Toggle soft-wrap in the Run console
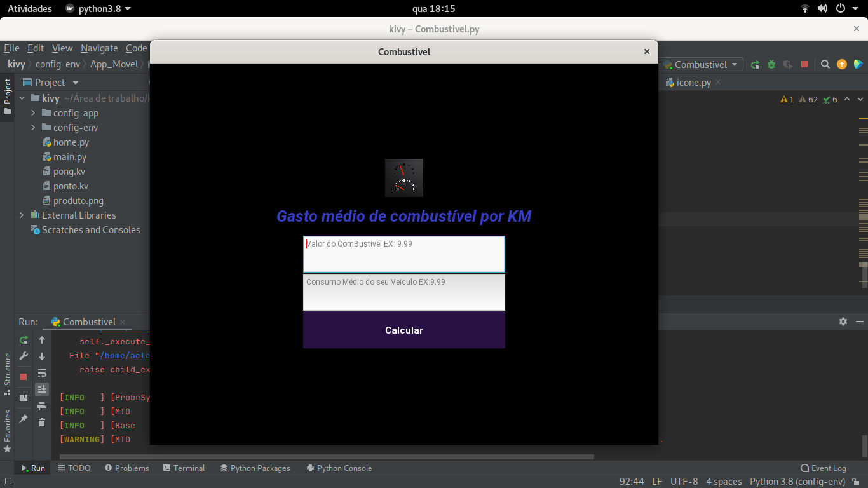 tap(42, 373)
